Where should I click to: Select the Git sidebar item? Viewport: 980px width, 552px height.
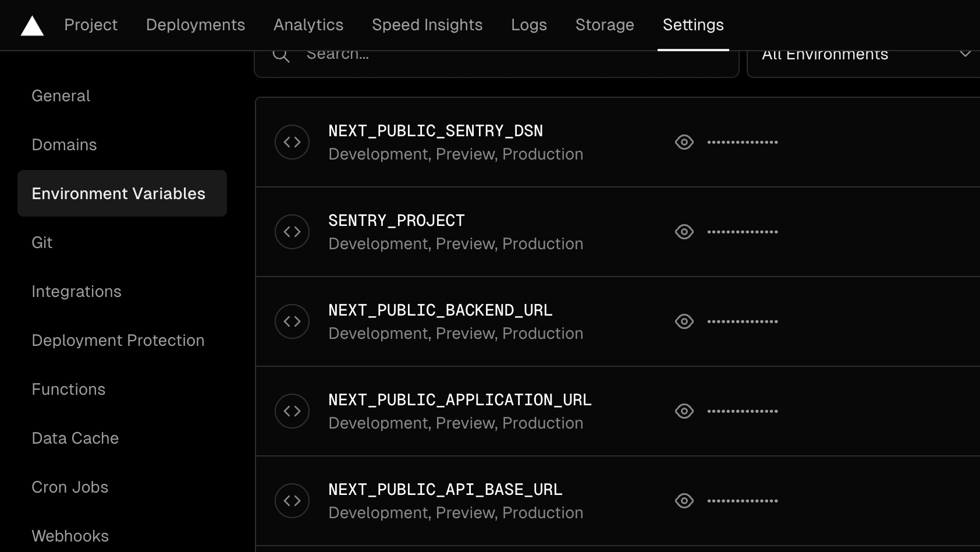41,242
